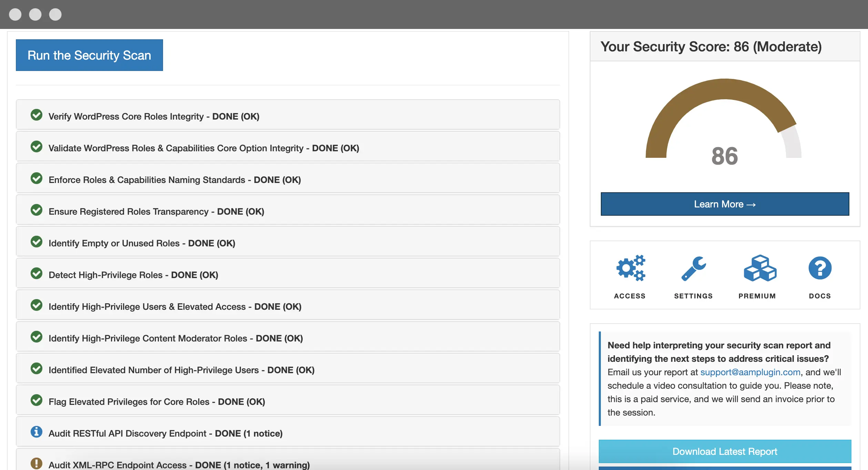Open the Docs question mark icon

[x=820, y=268]
